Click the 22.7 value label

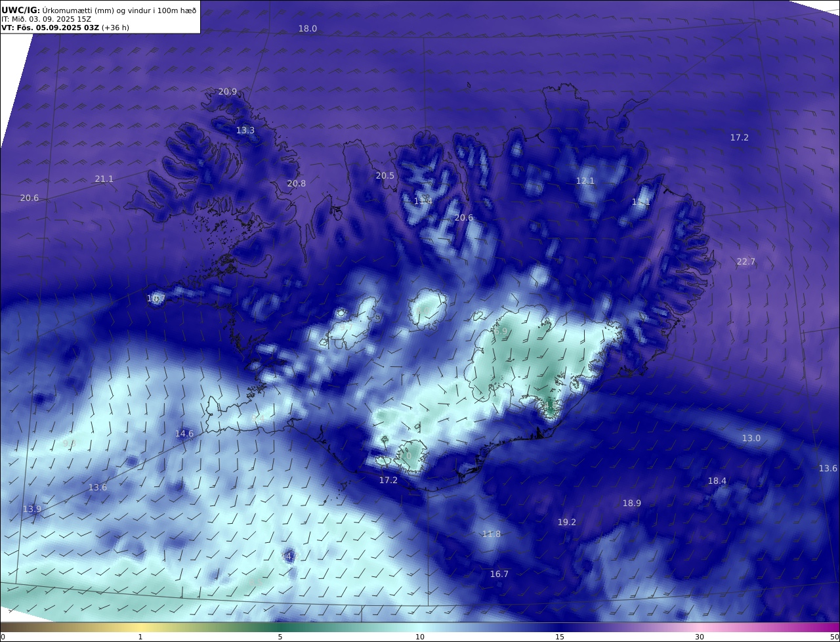click(x=746, y=262)
